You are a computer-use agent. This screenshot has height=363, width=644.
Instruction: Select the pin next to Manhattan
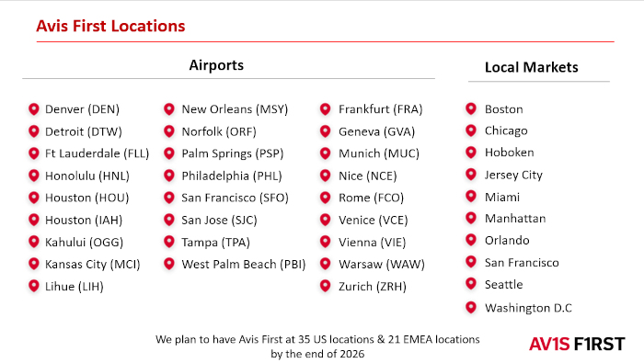[x=471, y=218]
